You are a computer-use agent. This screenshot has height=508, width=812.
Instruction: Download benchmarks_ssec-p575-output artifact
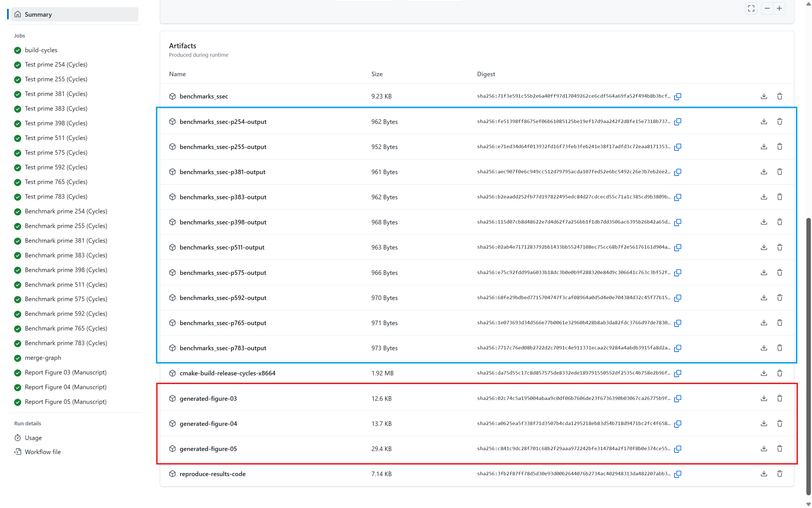pyautogui.click(x=764, y=272)
